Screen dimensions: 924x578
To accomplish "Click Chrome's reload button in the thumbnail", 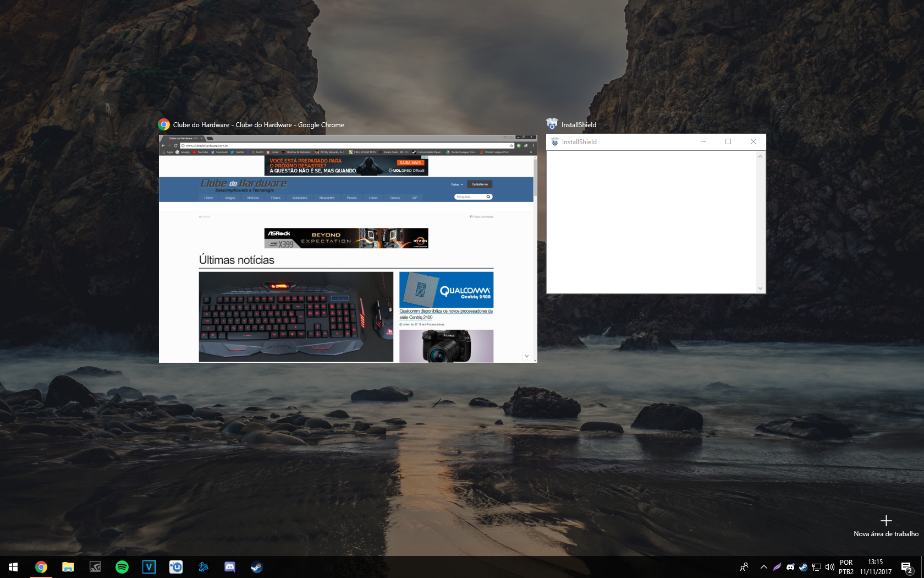I will (175, 145).
